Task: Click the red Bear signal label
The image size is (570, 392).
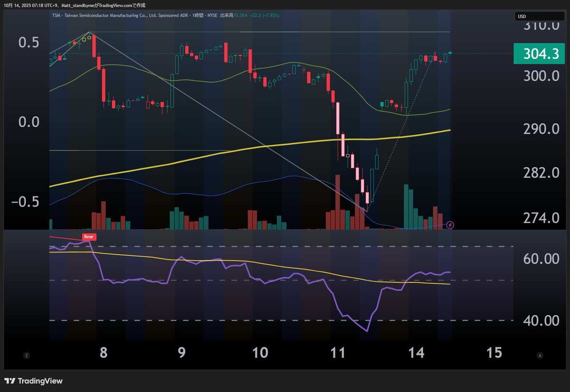Action: pyautogui.click(x=89, y=236)
